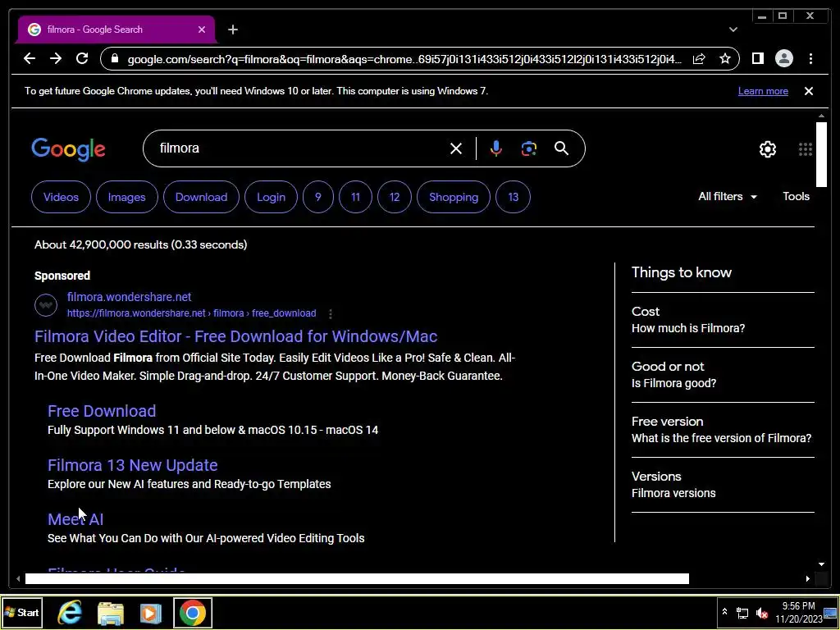Close the filmora Google Search tab
The image size is (840, 630).
(202, 30)
